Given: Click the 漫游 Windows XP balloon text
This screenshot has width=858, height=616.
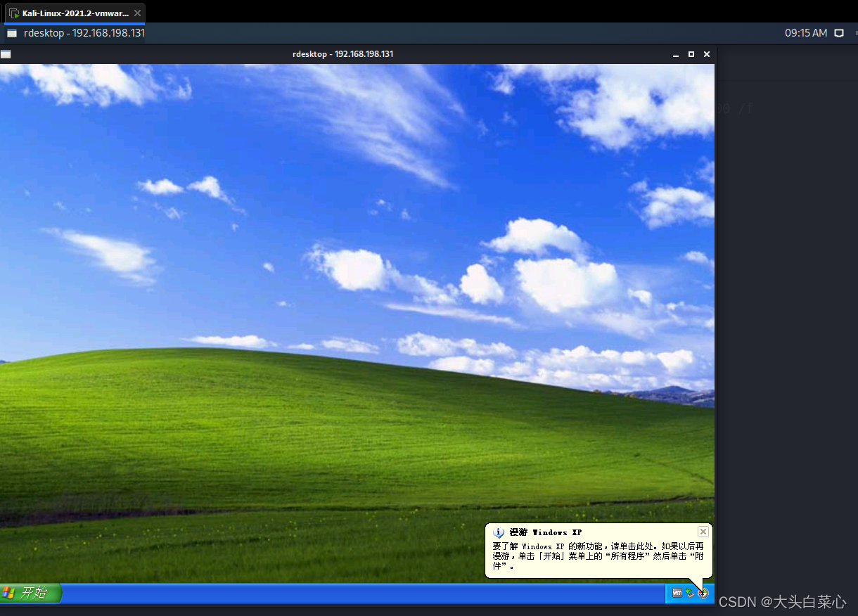Looking at the screenshot, I should coord(598,556).
